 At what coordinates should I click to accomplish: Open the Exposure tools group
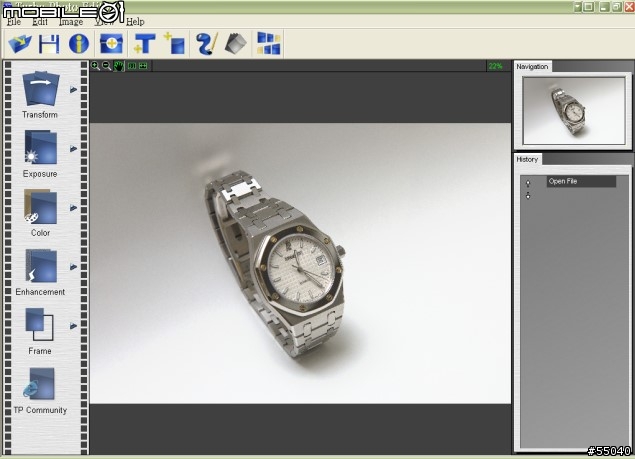pos(40,147)
